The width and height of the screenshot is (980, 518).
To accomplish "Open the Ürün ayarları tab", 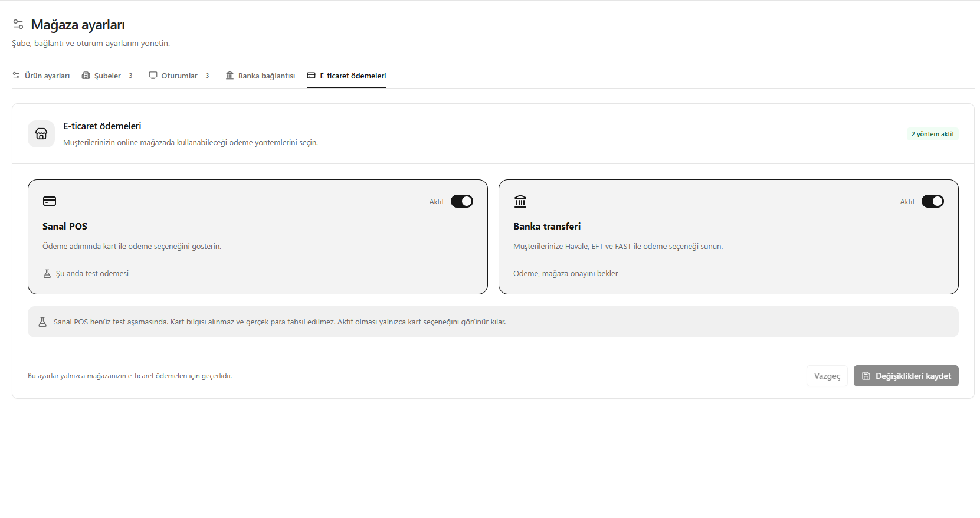I will (41, 76).
